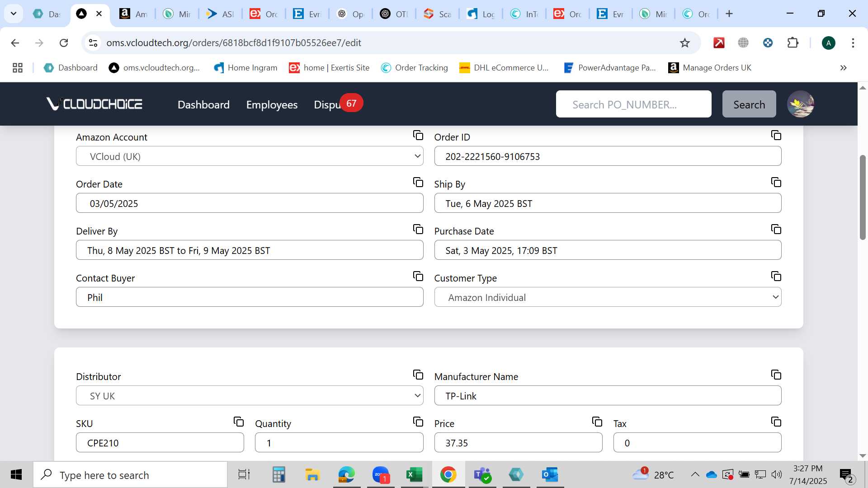
Task: Copy the Manufacturer Name value
Action: coord(776,375)
